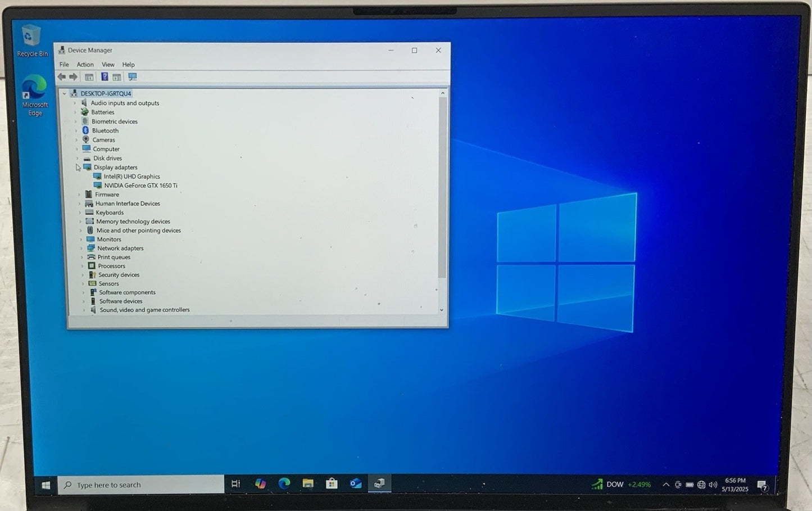Image resolution: width=812 pixels, height=511 pixels.
Task: Open the Action menu
Action: tap(85, 65)
